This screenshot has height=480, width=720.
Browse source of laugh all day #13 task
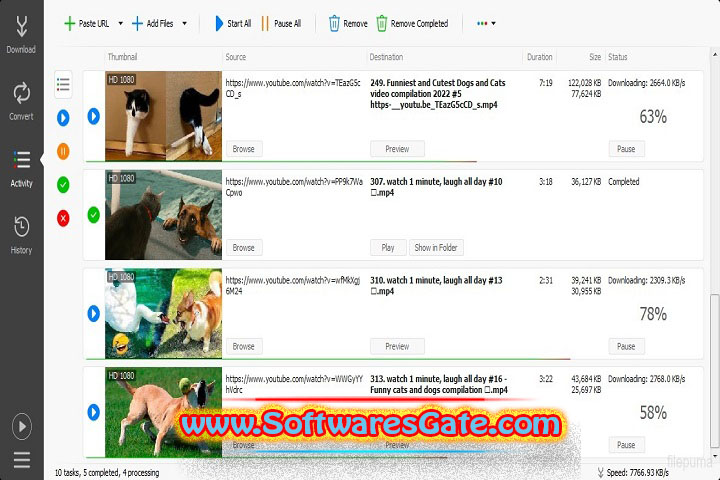pos(244,346)
